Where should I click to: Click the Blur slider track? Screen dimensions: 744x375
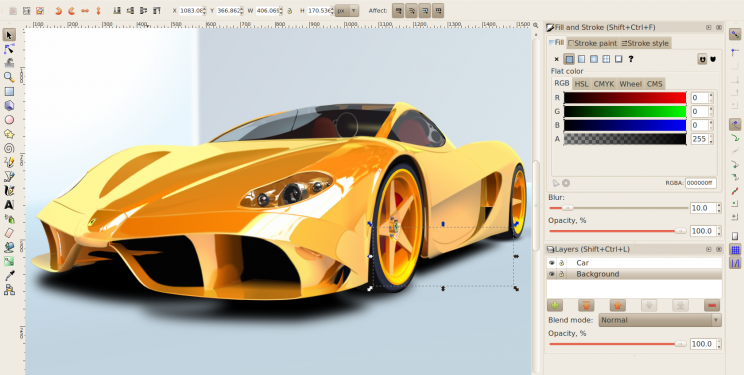618,208
